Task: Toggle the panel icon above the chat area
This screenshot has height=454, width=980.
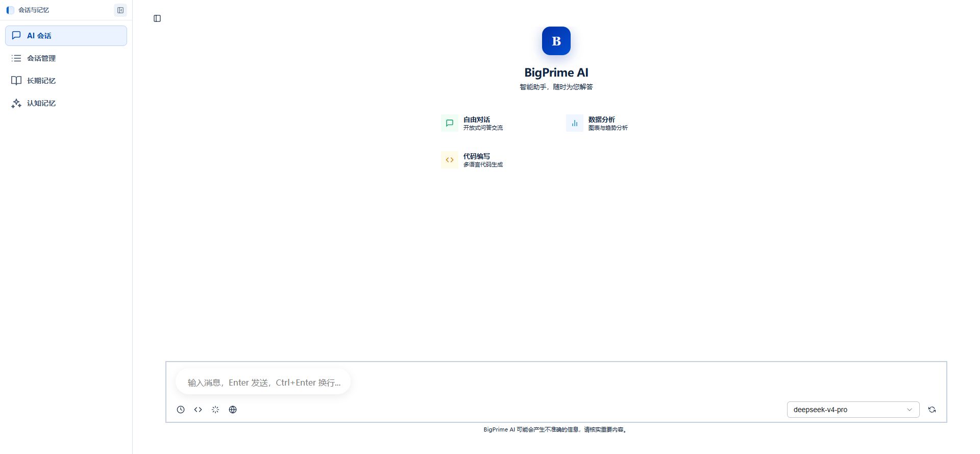Action: (x=157, y=18)
